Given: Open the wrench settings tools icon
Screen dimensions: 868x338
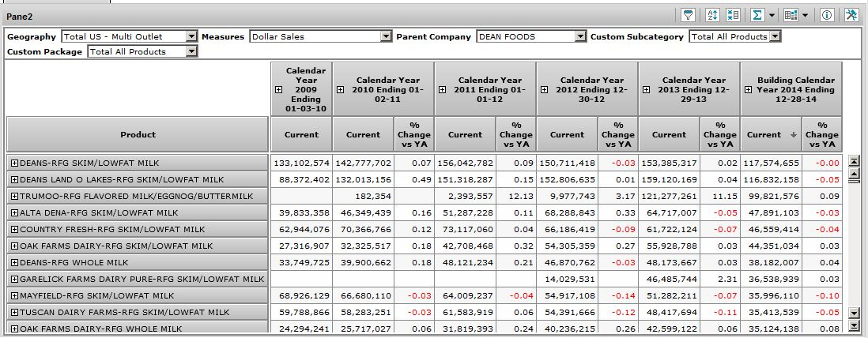Looking at the screenshot, I should (x=851, y=15).
